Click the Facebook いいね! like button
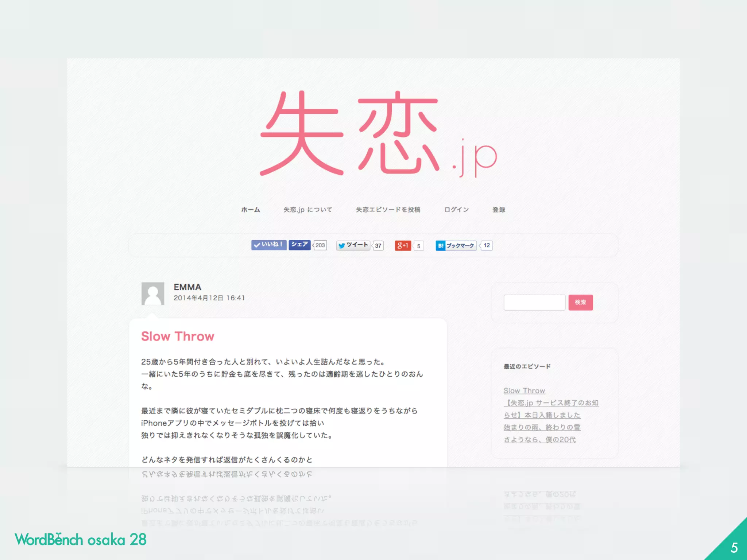The image size is (747, 560). [269, 245]
